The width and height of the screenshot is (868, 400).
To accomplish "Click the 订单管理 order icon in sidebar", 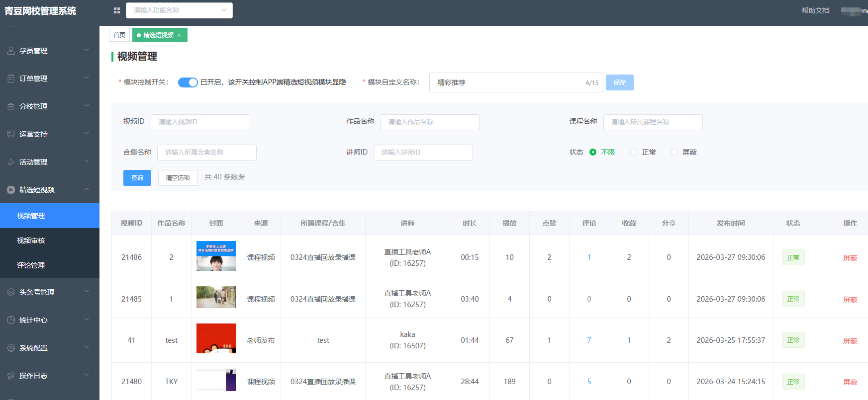I will click(11, 79).
